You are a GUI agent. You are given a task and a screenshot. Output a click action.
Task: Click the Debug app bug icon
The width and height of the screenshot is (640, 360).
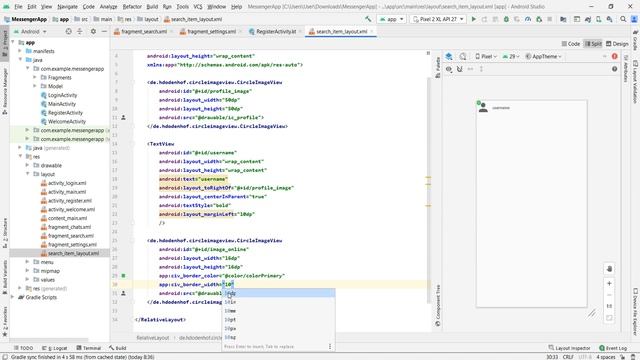coord(506,19)
